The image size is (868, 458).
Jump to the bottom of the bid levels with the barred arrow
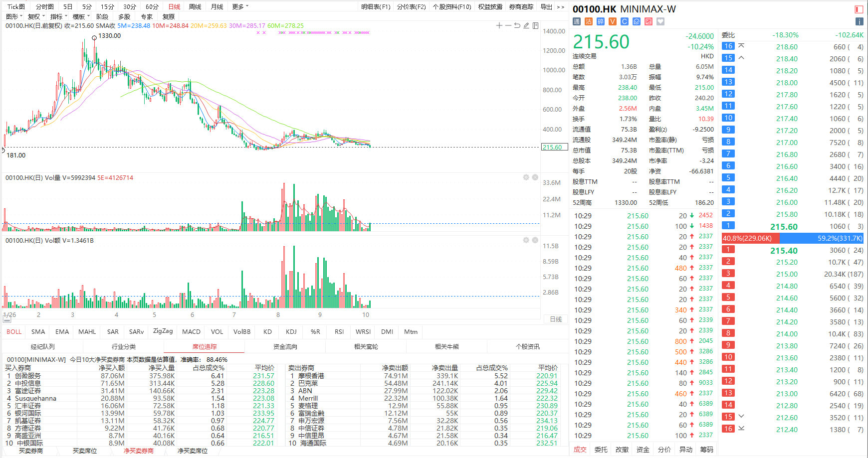tap(741, 428)
